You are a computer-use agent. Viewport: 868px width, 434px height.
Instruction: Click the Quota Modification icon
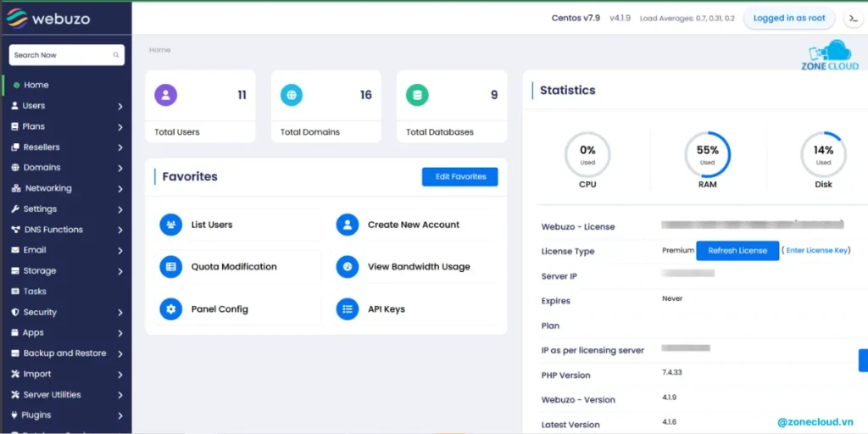[170, 267]
